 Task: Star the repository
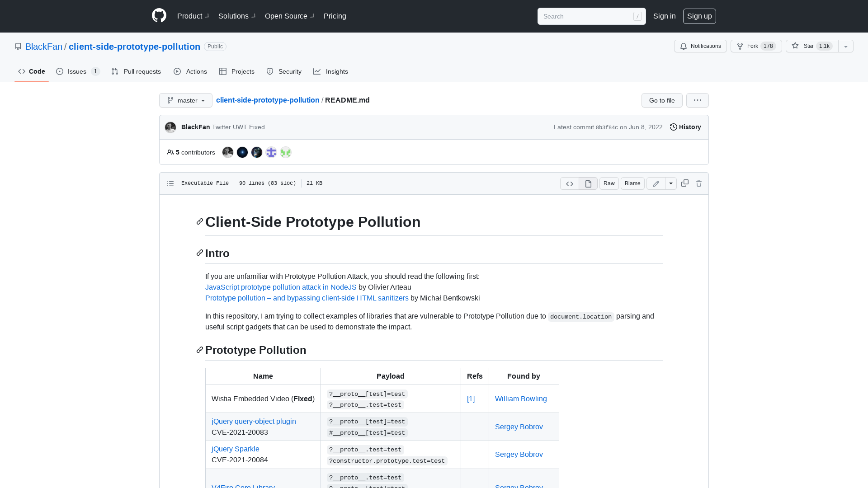coord(812,46)
